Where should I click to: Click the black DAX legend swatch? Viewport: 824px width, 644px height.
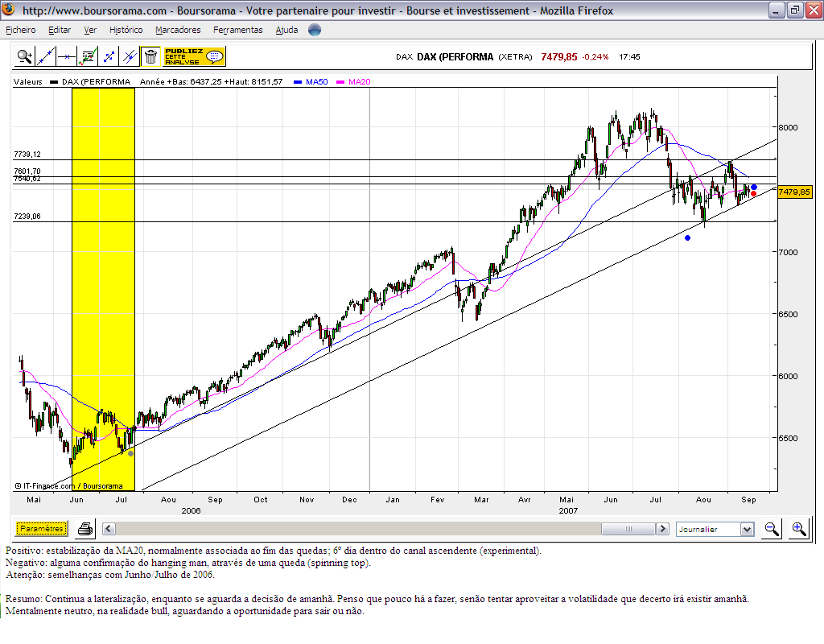[54, 82]
